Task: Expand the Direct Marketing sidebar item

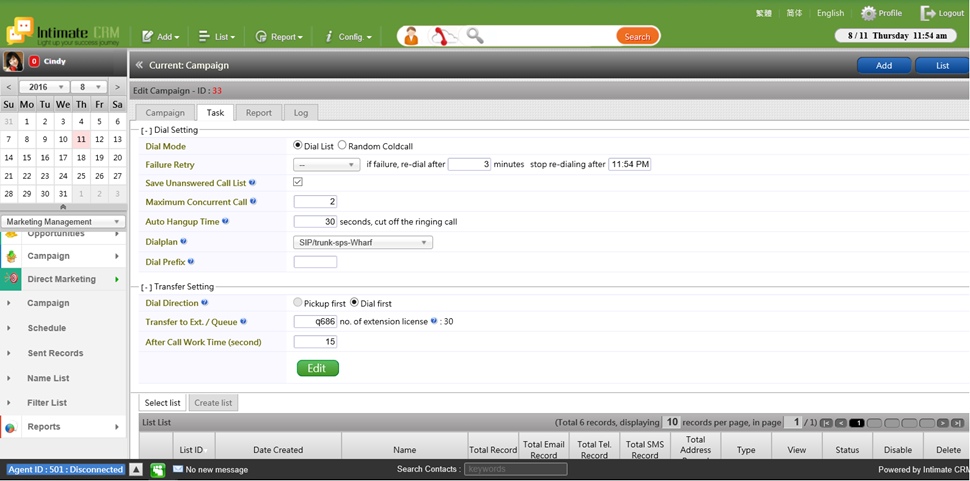Action: tap(63, 279)
